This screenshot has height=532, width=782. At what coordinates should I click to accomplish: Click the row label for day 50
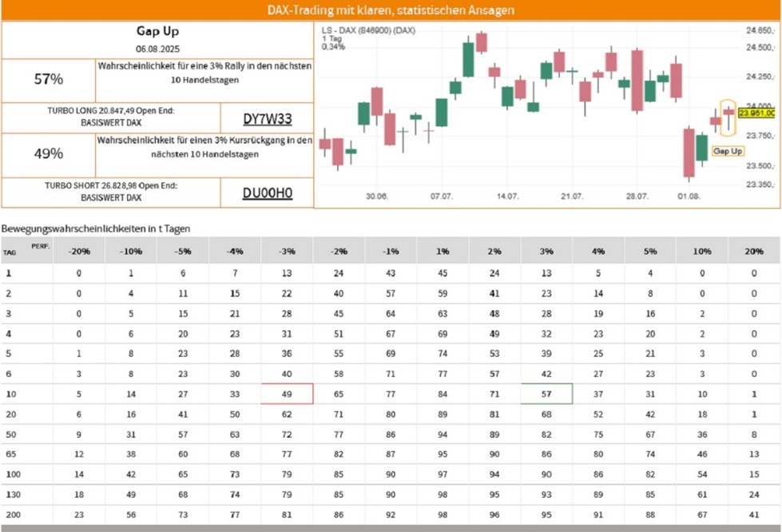coord(10,435)
